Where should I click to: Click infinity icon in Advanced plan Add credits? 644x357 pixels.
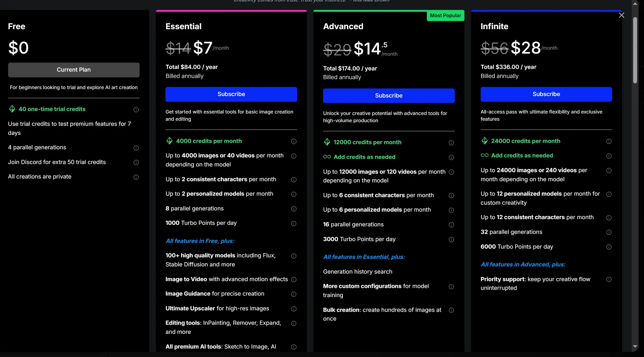pos(327,157)
